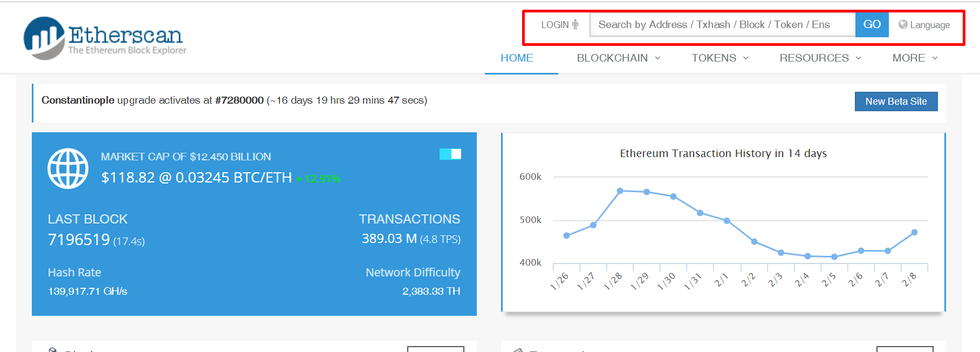Expand the TOKENS menu chevron

[x=746, y=58]
